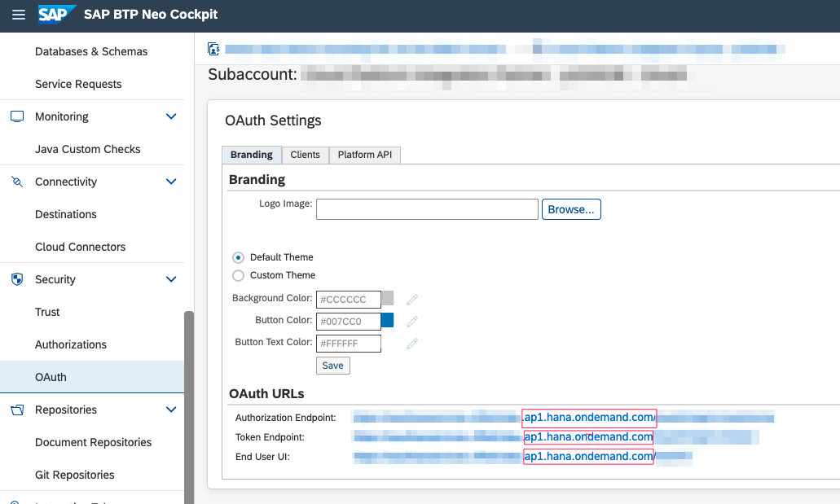840x504 pixels.
Task: Select the Default Theme radio button
Action: pyautogui.click(x=236, y=256)
